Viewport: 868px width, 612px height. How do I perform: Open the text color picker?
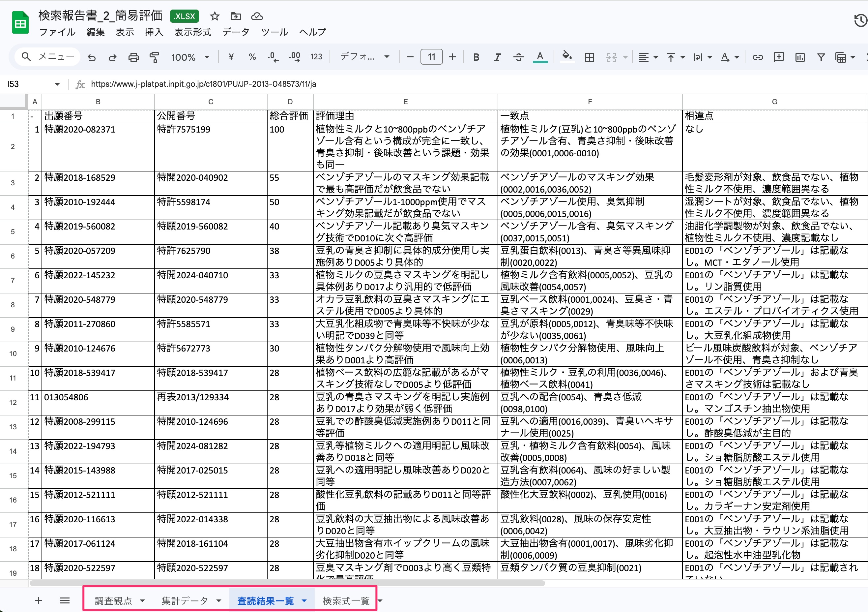pyautogui.click(x=540, y=57)
